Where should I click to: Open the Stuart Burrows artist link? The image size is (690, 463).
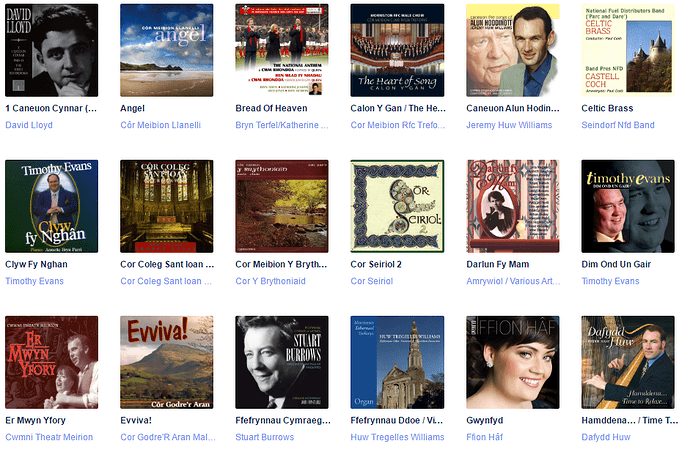[264, 437]
